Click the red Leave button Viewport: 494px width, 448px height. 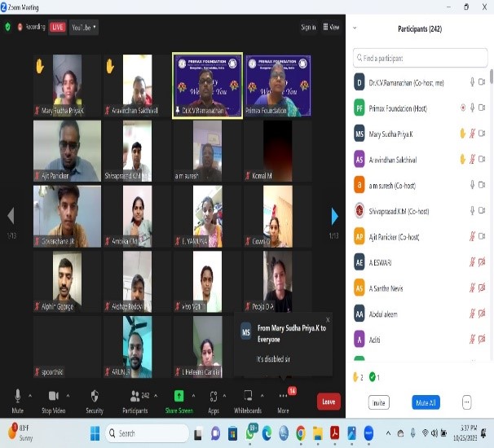point(329,402)
